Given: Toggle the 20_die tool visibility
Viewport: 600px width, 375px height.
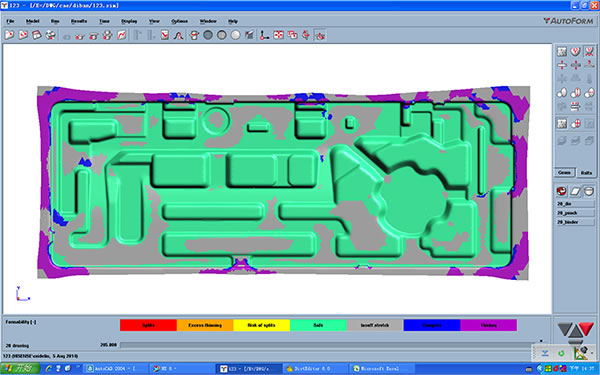Looking at the screenshot, I should [575, 204].
